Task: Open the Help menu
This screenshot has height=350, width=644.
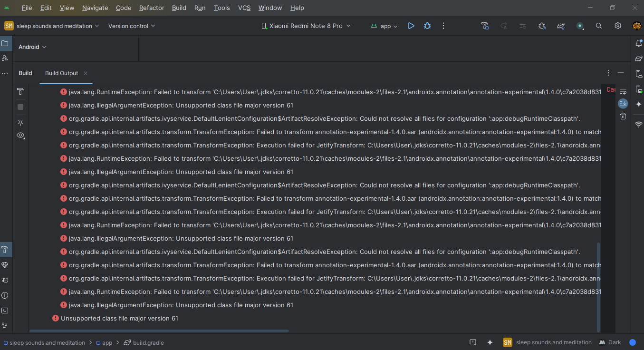Action: click(x=297, y=8)
